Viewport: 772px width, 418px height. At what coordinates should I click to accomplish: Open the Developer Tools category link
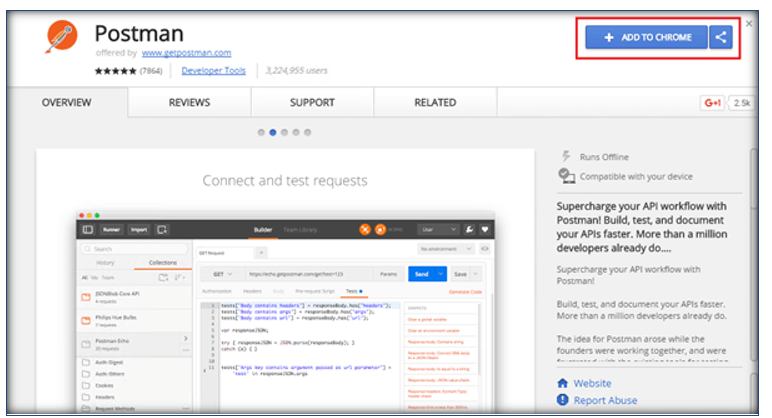tap(213, 70)
